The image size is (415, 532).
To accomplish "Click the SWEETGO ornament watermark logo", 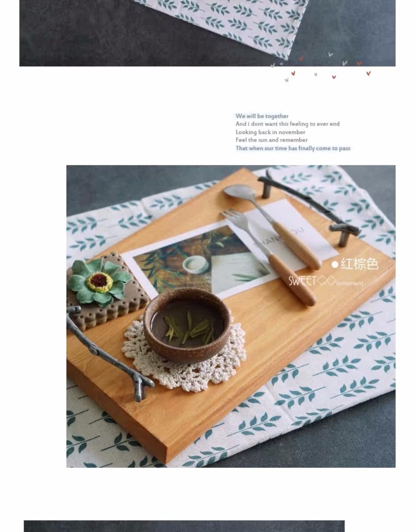I will 325,281.
